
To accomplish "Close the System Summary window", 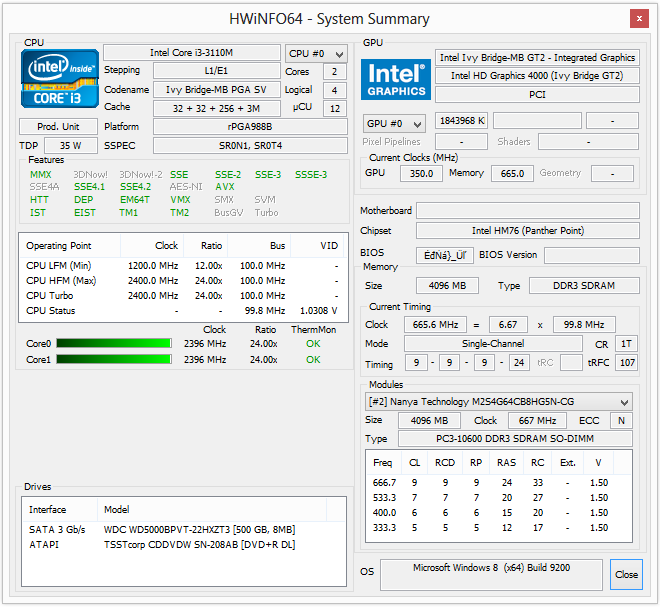I will 639,19.
